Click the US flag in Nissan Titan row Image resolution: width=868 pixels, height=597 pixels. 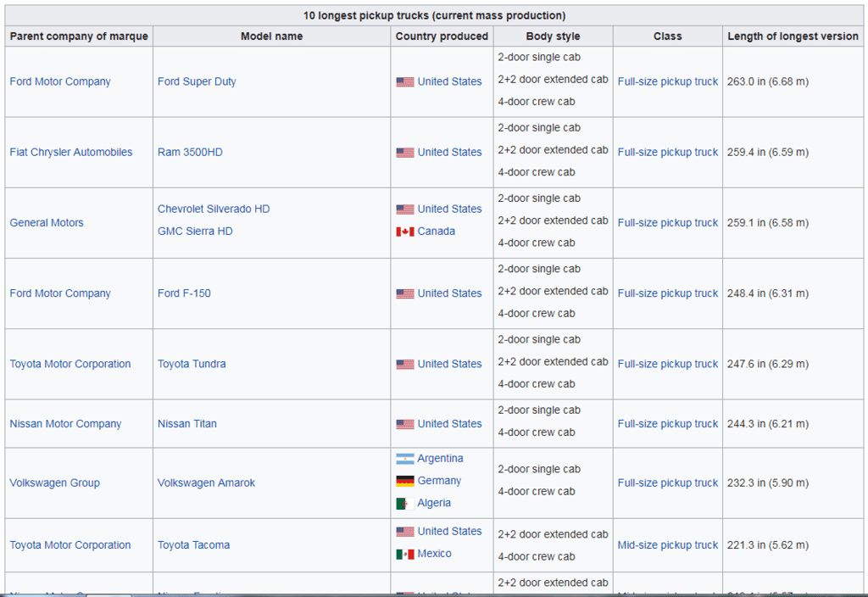click(x=404, y=424)
